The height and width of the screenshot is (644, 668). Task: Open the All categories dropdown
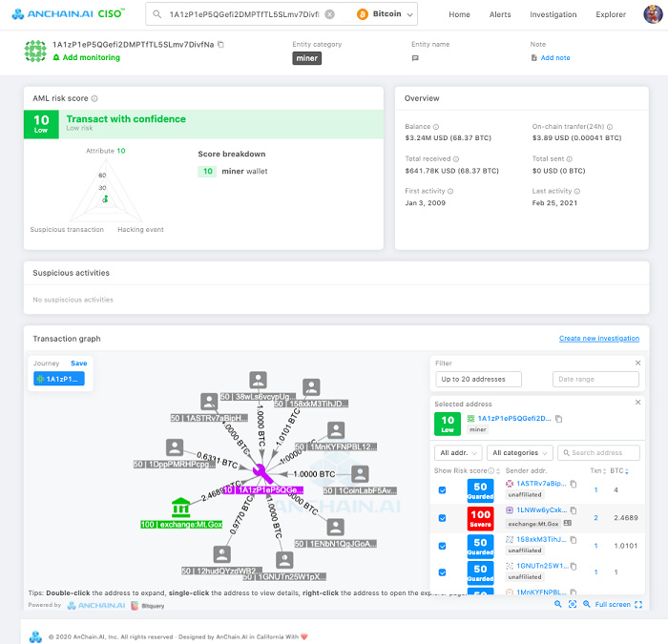519,453
